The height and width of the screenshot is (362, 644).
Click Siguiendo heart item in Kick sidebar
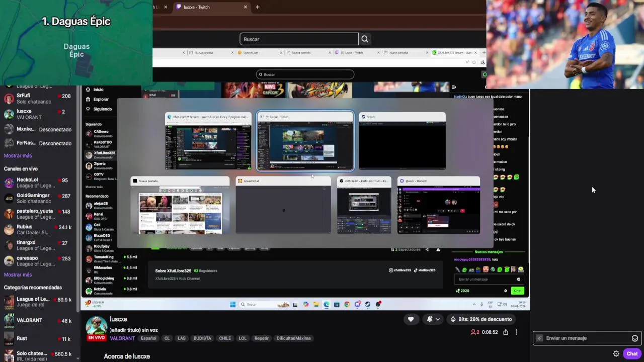(99, 109)
